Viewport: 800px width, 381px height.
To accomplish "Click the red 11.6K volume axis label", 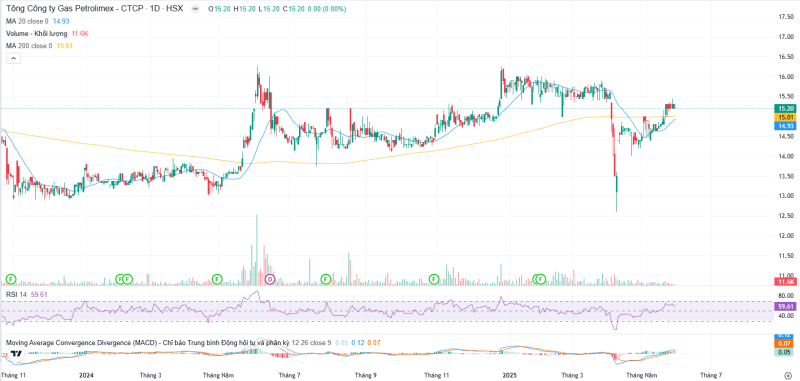I will tap(784, 282).
